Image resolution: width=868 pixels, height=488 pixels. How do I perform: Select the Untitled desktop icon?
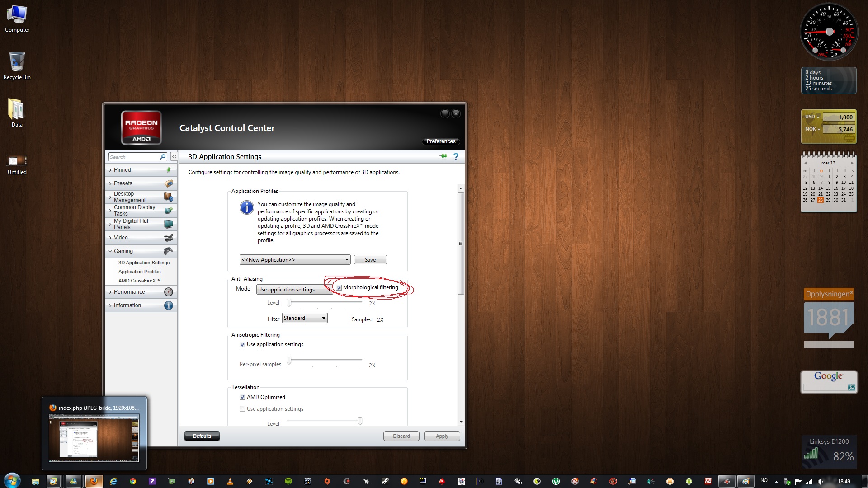[x=17, y=165]
